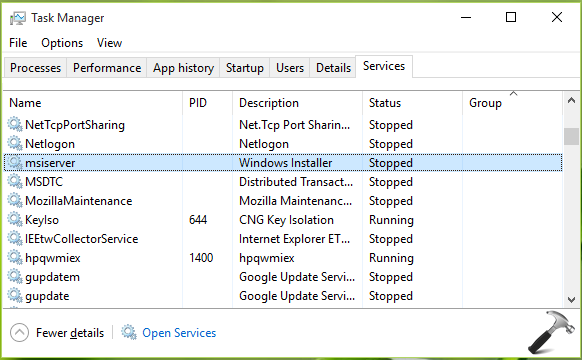The height and width of the screenshot is (360, 582).
Task: Click Netlogon text in Description column
Action: [264, 144]
